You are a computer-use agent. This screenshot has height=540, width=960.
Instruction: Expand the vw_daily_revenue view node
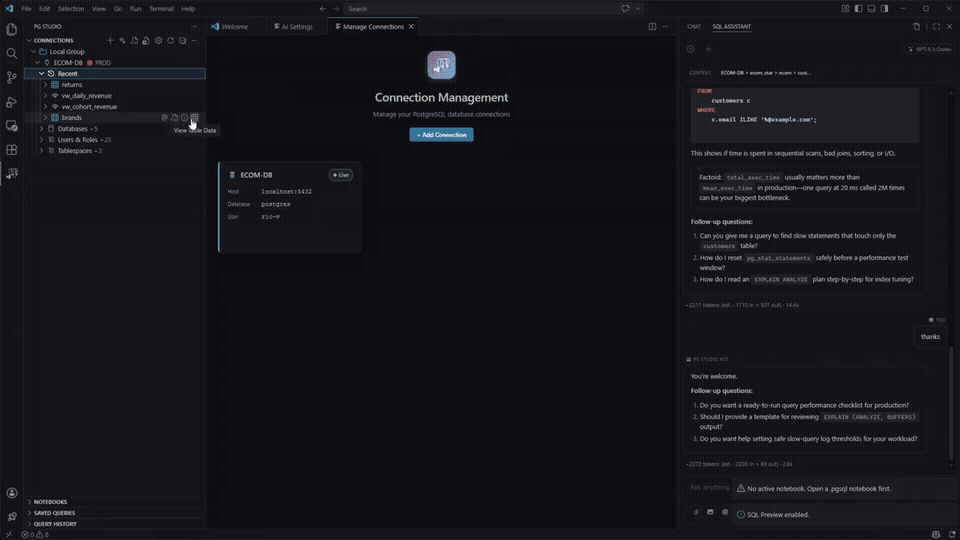point(45,96)
